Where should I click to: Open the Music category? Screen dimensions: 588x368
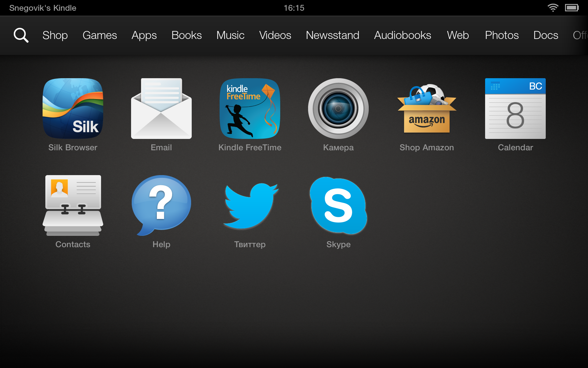coord(230,35)
